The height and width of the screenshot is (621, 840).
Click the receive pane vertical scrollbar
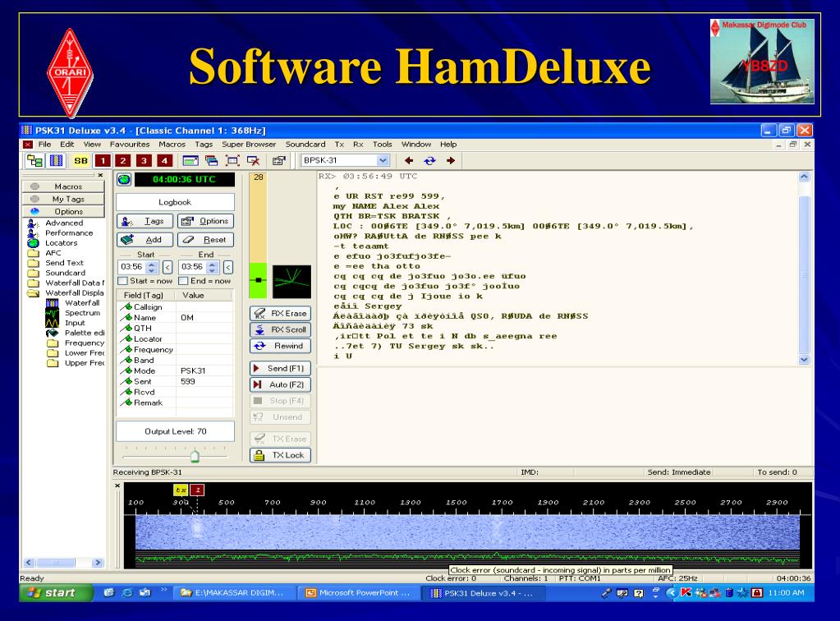804,268
